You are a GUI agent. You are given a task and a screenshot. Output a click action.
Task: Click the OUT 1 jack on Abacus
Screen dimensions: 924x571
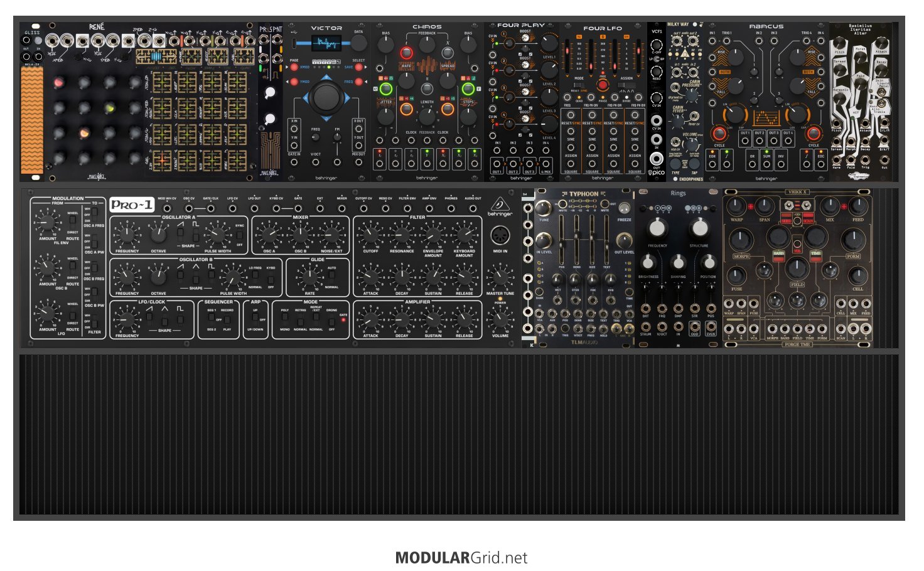pos(744,141)
